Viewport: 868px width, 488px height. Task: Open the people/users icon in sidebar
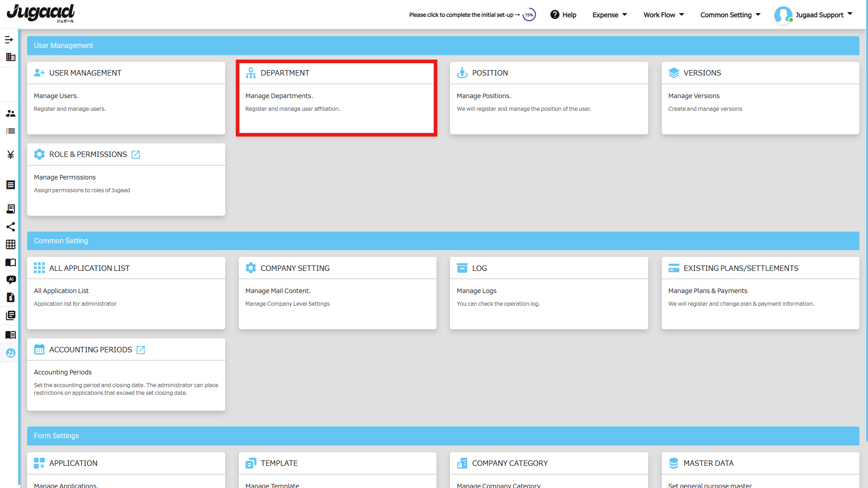click(10, 114)
